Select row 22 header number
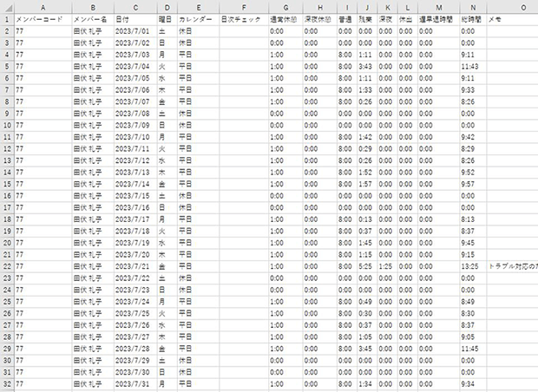 pyautogui.click(x=6, y=266)
